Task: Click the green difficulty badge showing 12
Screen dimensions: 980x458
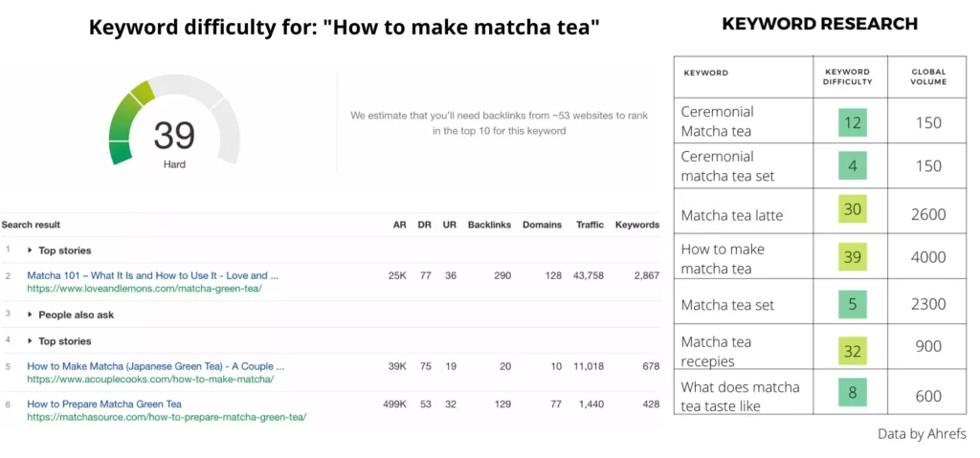Action: click(852, 122)
